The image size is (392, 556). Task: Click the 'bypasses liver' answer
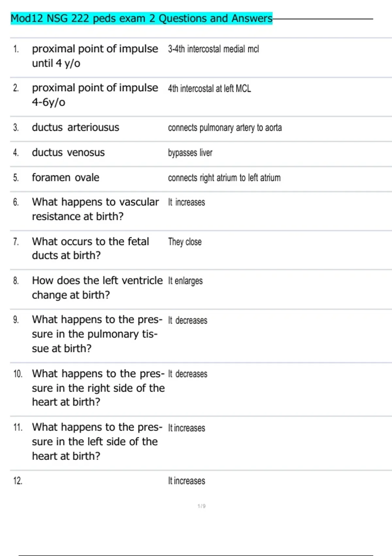pos(190,153)
